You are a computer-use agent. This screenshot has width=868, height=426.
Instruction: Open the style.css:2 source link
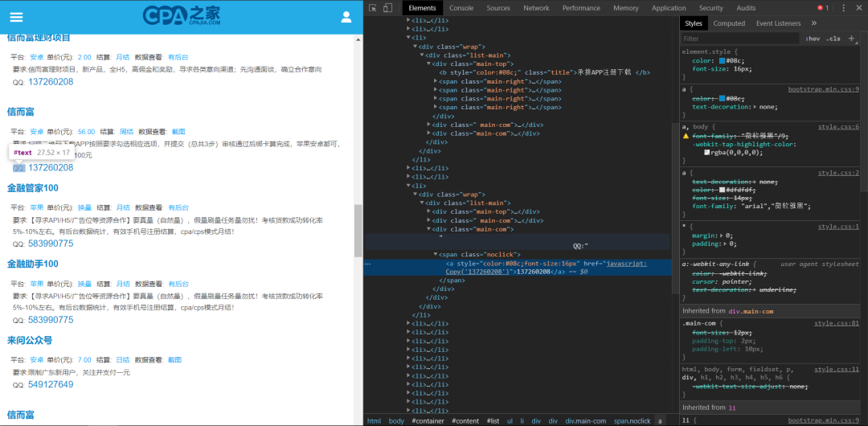tap(838, 173)
